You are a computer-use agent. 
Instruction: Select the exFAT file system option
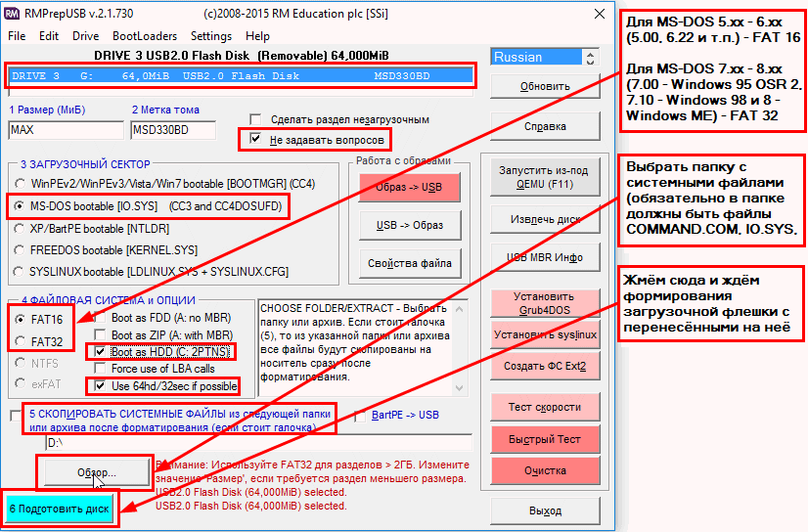[x=21, y=384]
